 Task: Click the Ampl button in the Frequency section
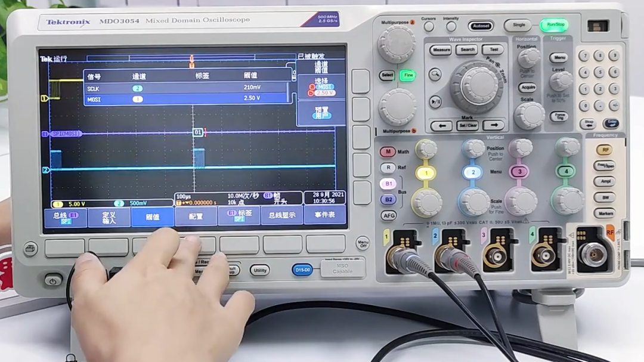tap(605, 182)
